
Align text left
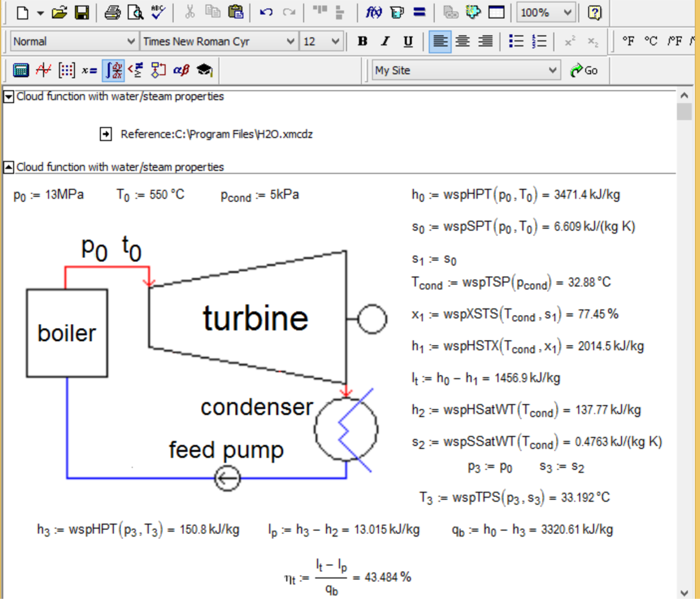point(440,41)
